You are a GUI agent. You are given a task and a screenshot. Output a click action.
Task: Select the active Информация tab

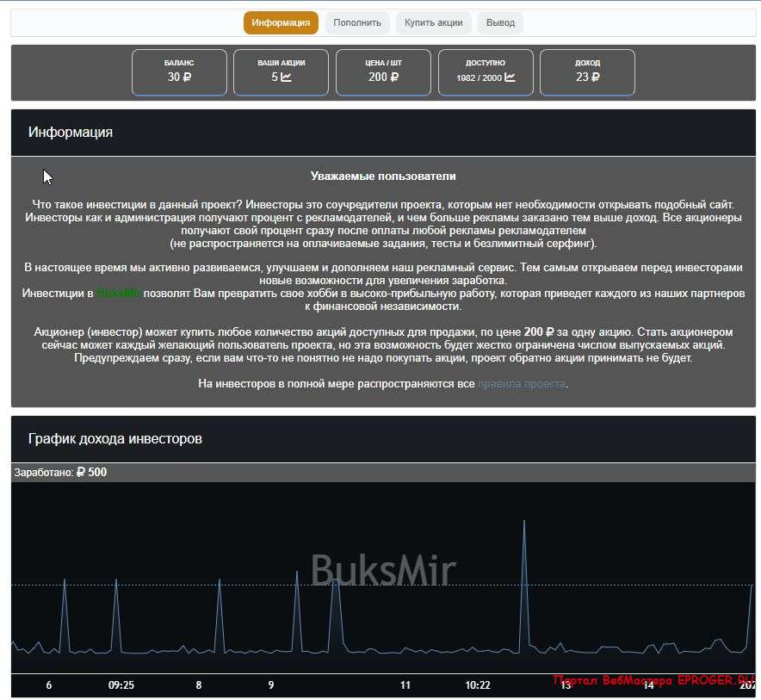[x=281, y=22]
